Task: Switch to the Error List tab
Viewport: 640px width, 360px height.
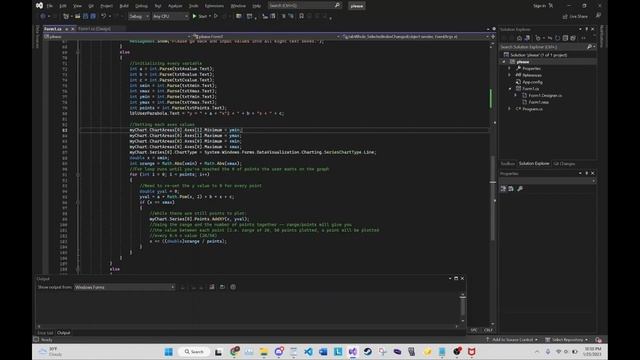Action: coord(45,333)
